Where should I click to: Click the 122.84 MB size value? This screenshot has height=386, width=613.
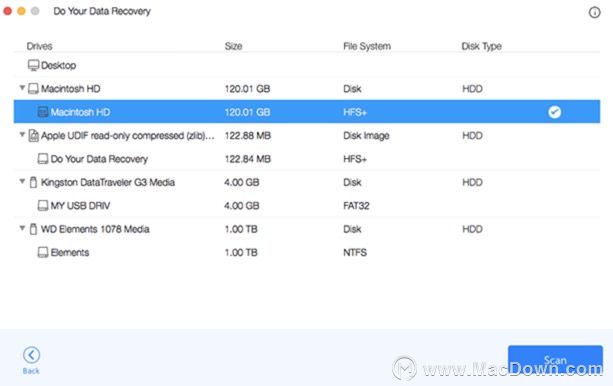(247, 159)
